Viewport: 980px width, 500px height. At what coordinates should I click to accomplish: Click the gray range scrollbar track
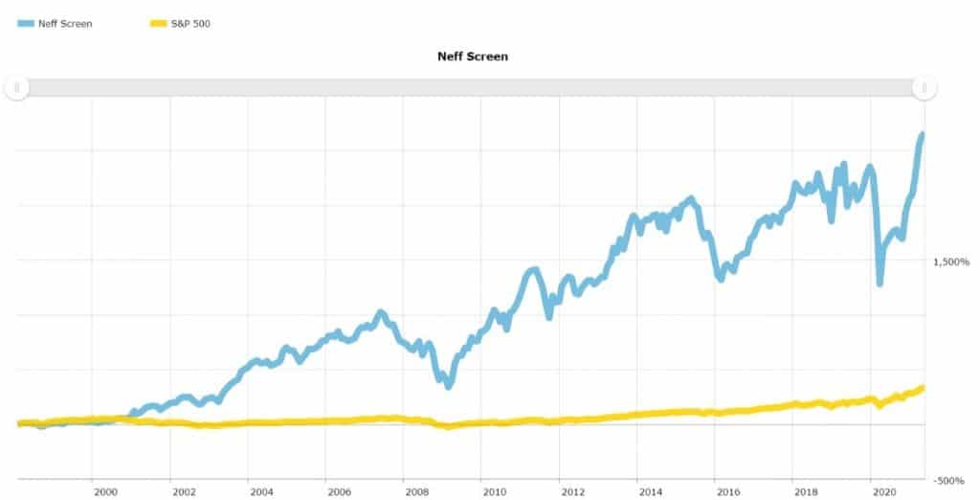tap(471, 87)
